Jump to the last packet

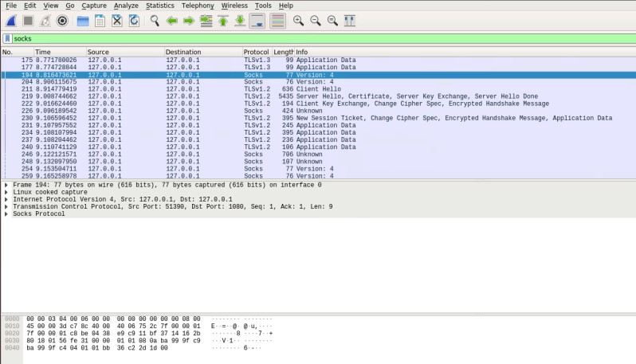click(x=240, y=21)
